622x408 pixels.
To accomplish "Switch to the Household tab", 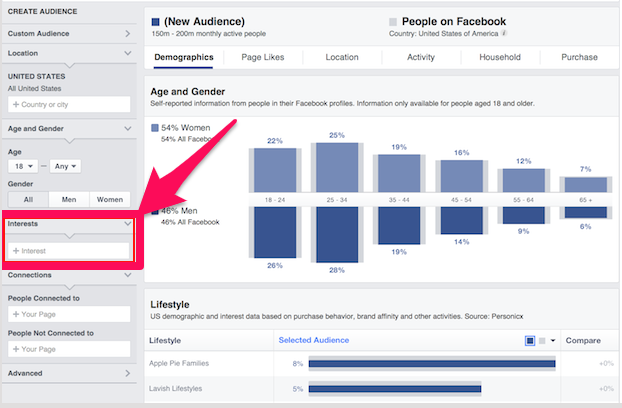I will [x=500, y=57].
